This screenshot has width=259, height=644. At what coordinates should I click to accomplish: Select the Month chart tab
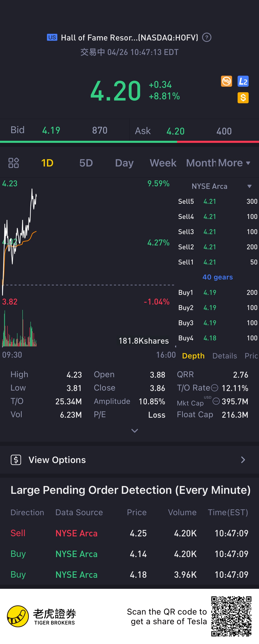201,163
